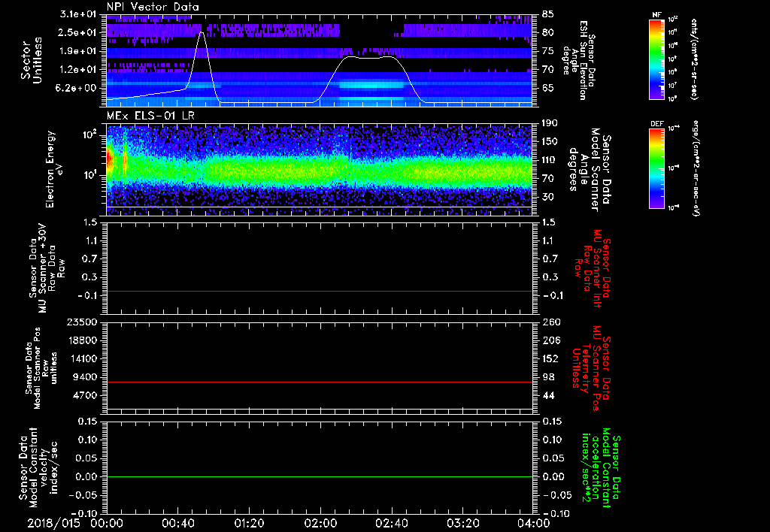This screenshot has width=770, height=532.
Task: Click the "30" scanner angle tick label
Action: coord(548,197)
